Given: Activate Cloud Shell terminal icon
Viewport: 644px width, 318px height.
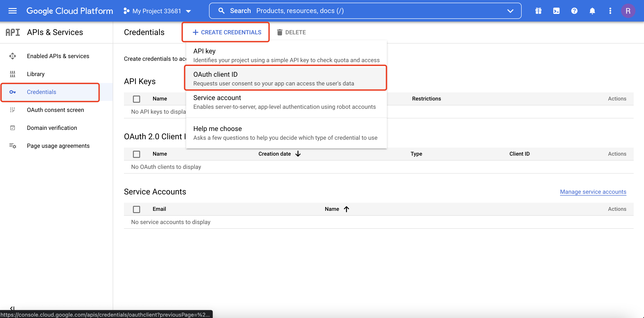Looking at the screenshot, I should point(556,11).
